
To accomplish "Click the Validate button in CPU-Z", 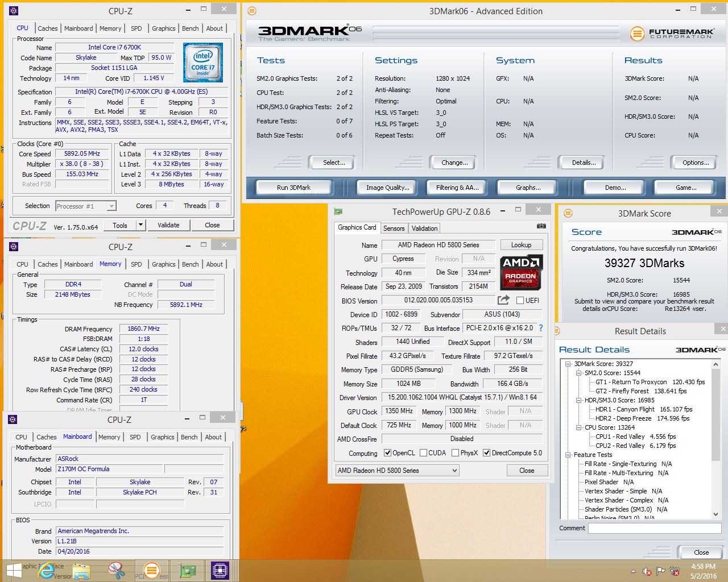I will [168, 225].
